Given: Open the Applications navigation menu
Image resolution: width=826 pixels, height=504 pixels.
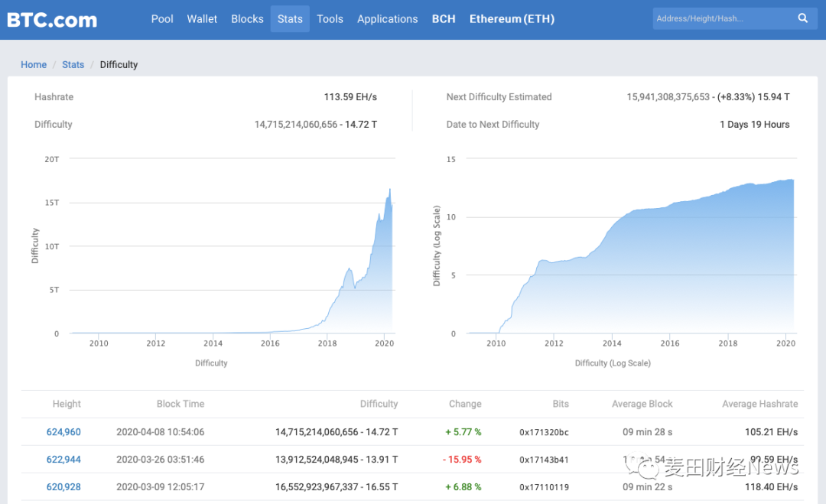Looking at the screenshot, I should pos(387,19).
